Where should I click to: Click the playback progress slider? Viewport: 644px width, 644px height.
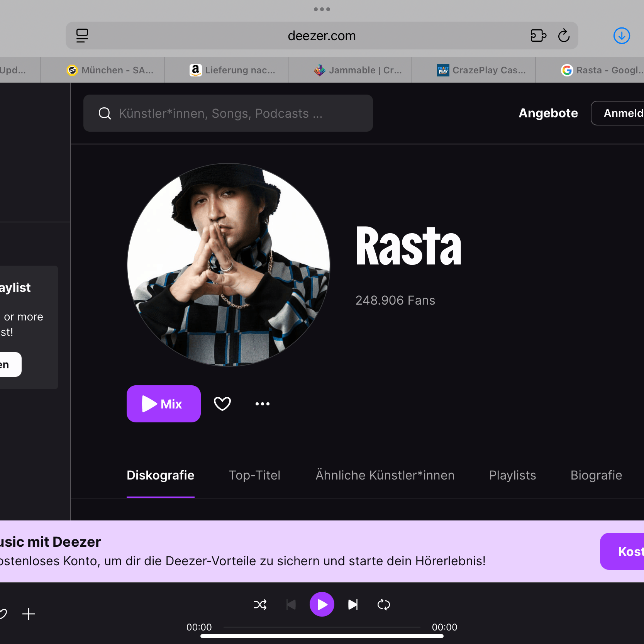coord(322,627)
